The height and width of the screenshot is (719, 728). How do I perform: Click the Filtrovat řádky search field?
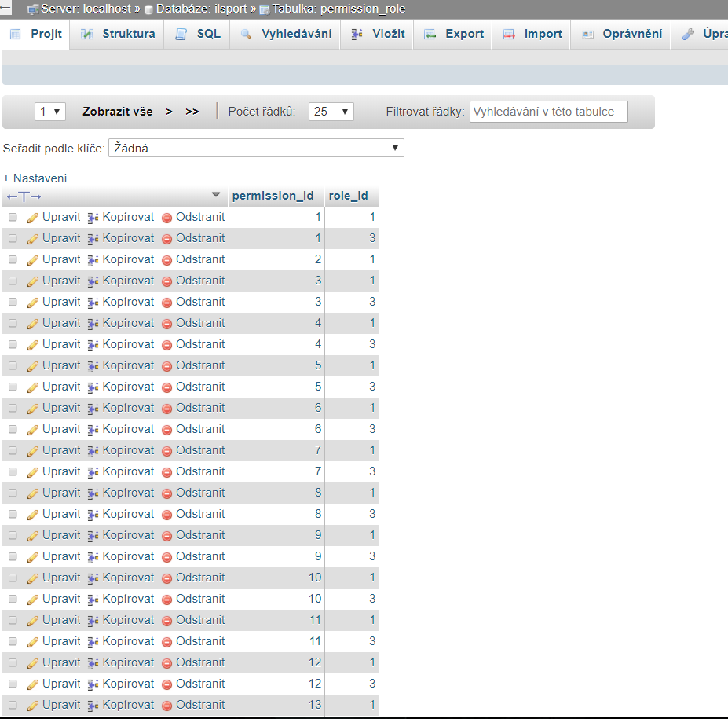pyautogui.click(x=547, y=111)
